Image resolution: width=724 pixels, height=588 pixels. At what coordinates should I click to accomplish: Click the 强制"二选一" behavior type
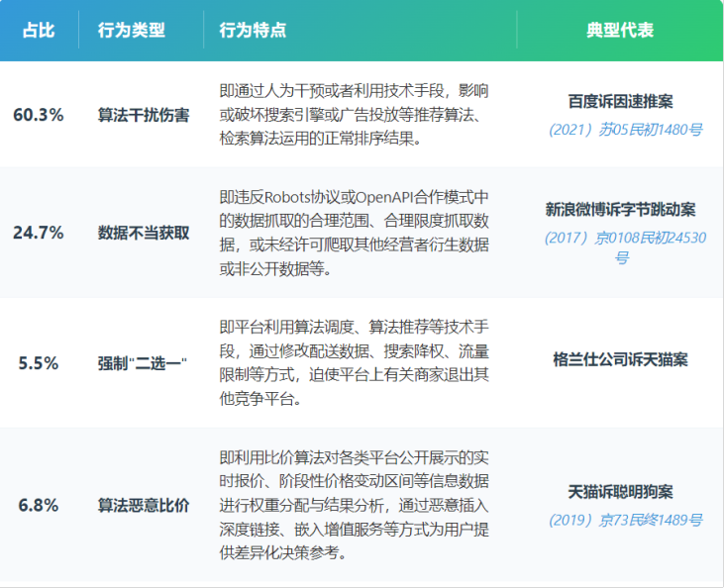coord(144,362)
